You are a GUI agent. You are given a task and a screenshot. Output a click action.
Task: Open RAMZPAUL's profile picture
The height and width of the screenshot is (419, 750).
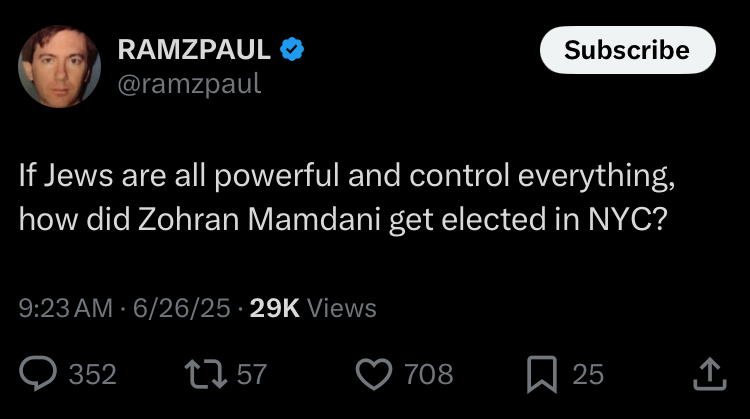pos(59,66)
